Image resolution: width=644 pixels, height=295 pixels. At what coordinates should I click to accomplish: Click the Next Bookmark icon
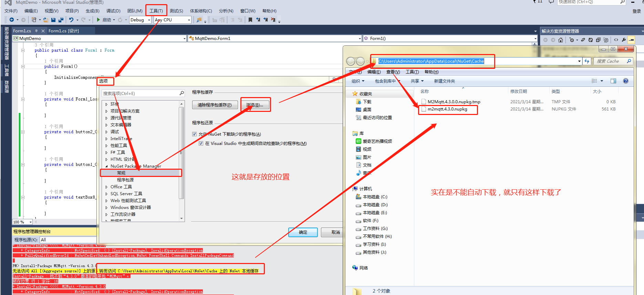point(266,20)
